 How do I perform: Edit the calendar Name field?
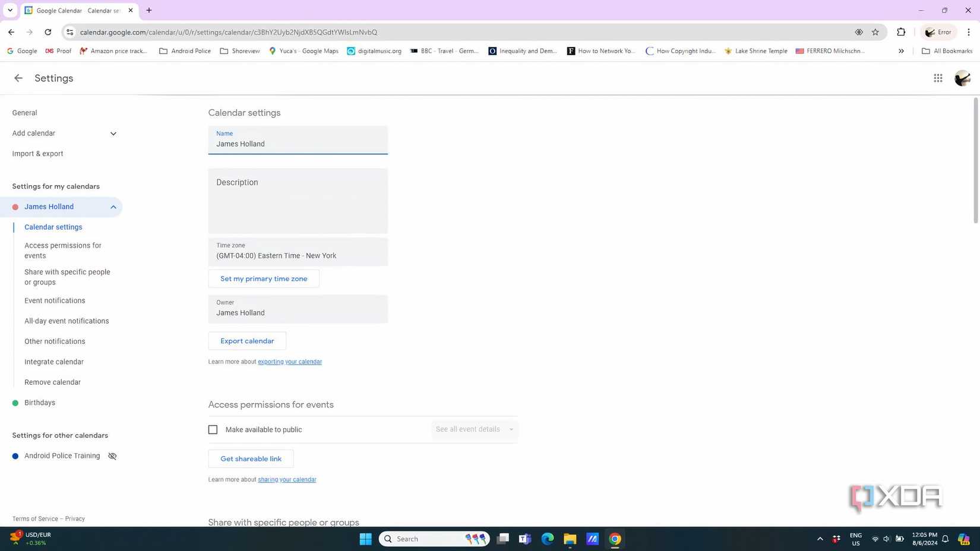coord(298,140)
